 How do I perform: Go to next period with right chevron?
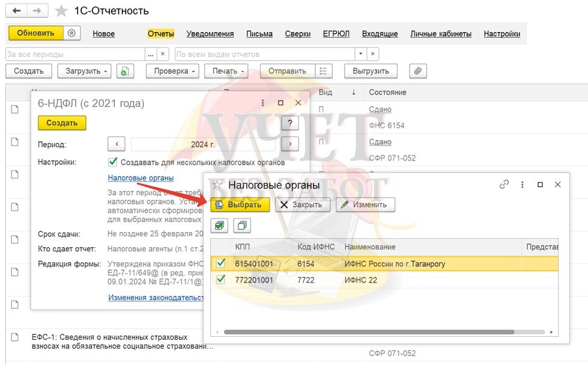[290, 144]
